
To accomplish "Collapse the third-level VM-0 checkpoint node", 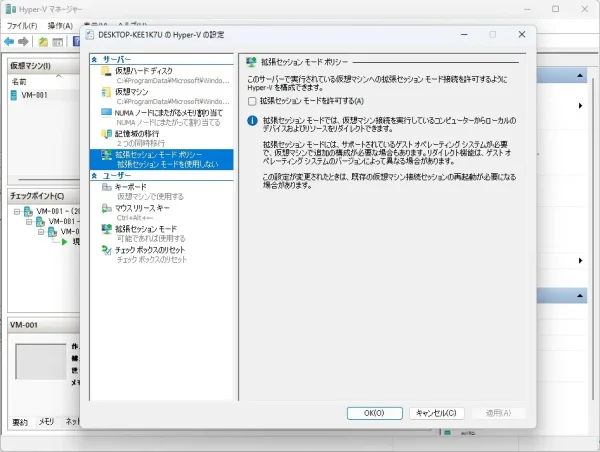I will [x=41, y=232].
